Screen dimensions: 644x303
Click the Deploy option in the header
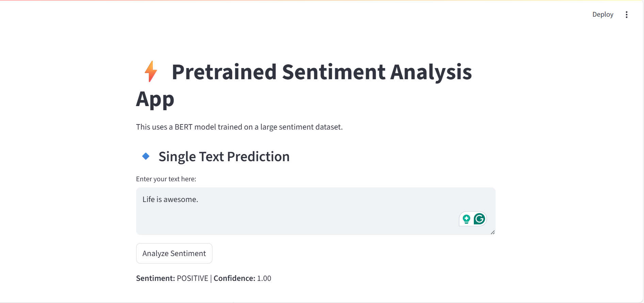[x=602, y=14]
